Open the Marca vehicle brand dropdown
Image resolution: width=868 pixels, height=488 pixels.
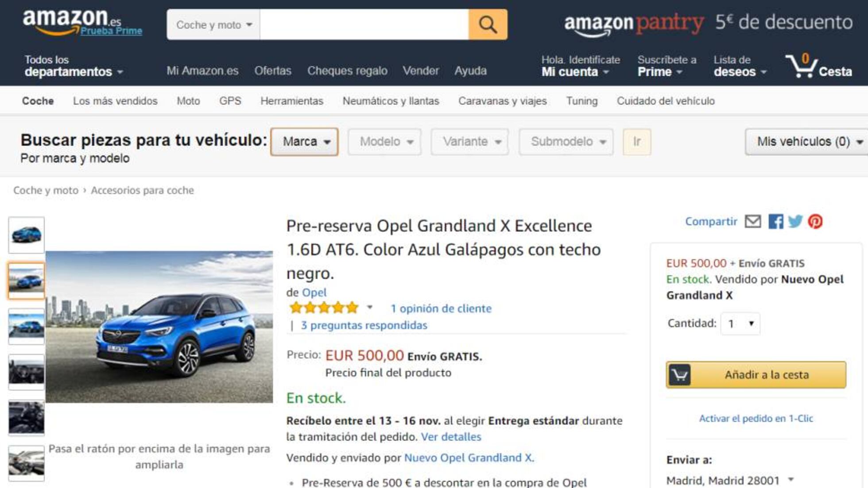[x=304, y=142]
